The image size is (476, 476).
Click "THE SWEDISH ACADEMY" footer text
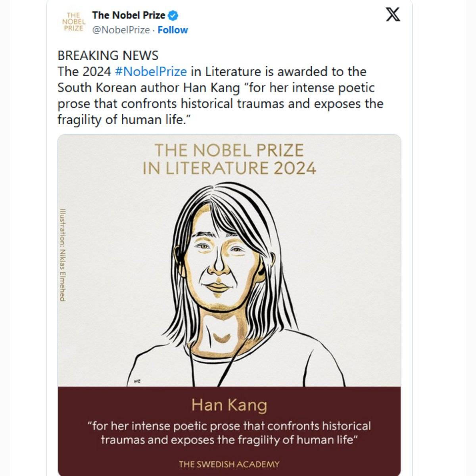229,464
